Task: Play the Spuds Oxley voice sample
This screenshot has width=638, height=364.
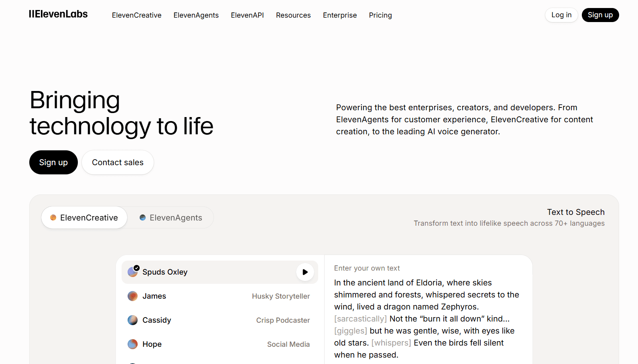Action: pos(305,272)
